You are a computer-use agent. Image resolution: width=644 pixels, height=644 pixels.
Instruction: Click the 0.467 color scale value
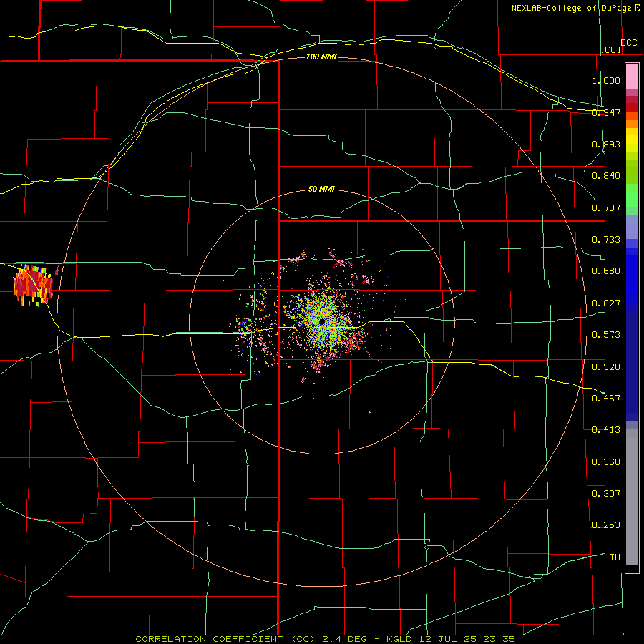coord(606,399)
